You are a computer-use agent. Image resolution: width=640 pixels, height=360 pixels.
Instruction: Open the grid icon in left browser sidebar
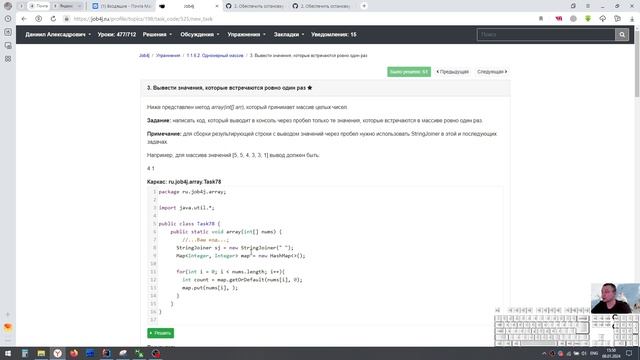(8, 59)
